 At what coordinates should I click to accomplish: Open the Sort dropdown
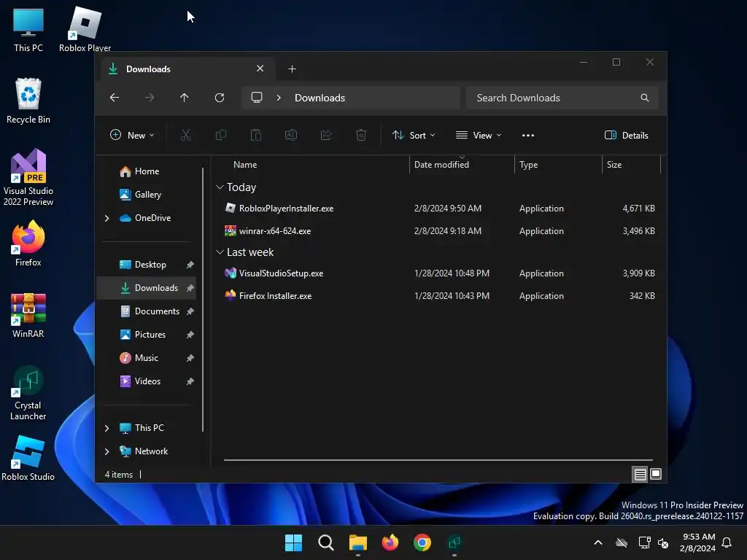click(414, 135)
